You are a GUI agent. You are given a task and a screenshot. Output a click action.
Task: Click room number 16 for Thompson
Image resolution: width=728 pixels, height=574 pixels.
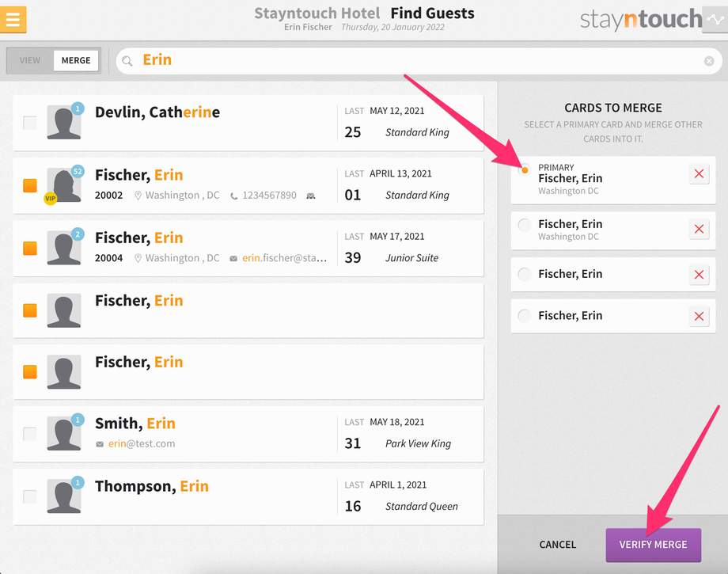tap(353, 506)
